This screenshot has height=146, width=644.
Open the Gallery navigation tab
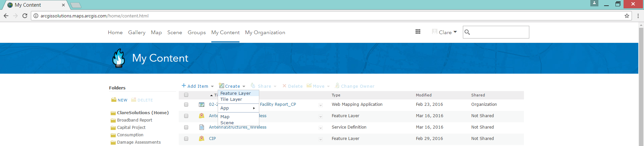[137, 32]
